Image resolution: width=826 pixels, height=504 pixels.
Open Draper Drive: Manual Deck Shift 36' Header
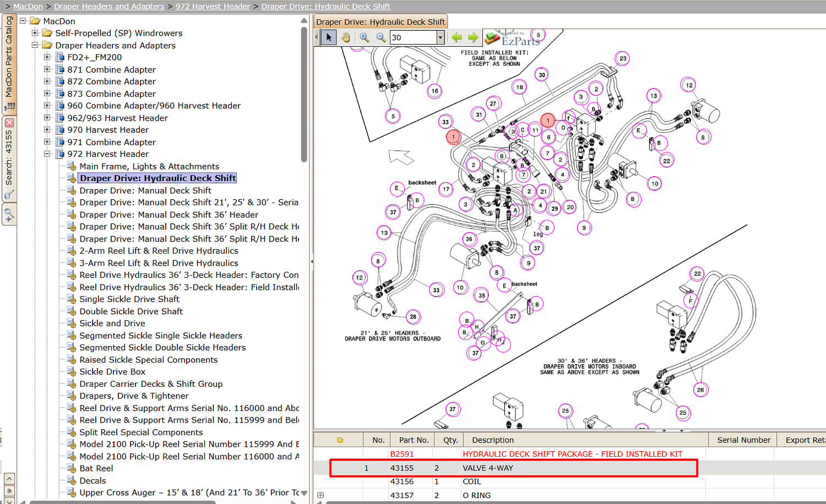tap(169, 215)
